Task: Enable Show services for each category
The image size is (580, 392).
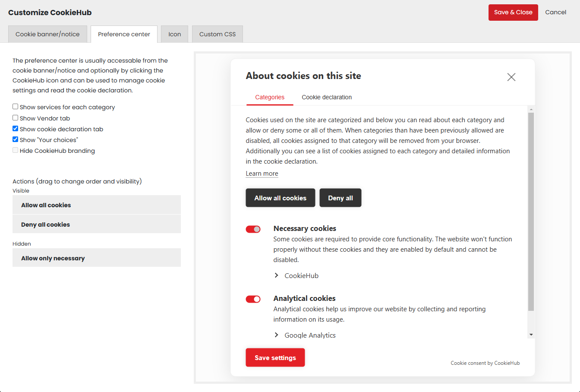Action: [16, 107]
